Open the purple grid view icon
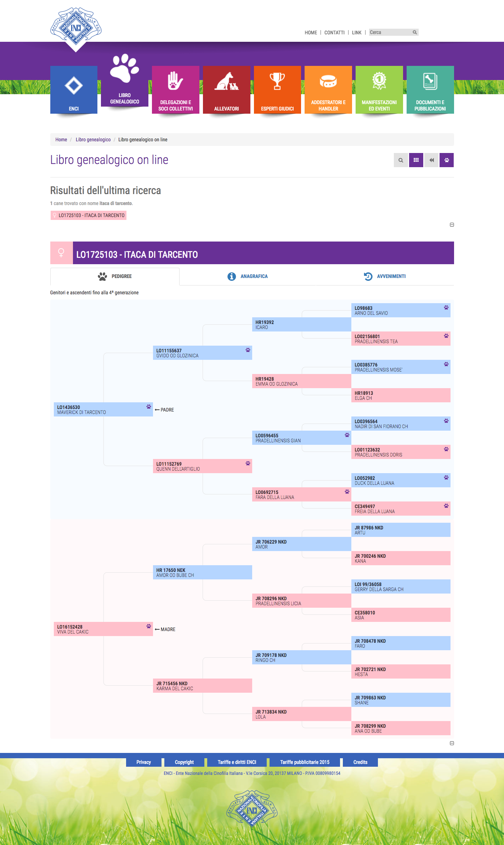 [416, 160]
